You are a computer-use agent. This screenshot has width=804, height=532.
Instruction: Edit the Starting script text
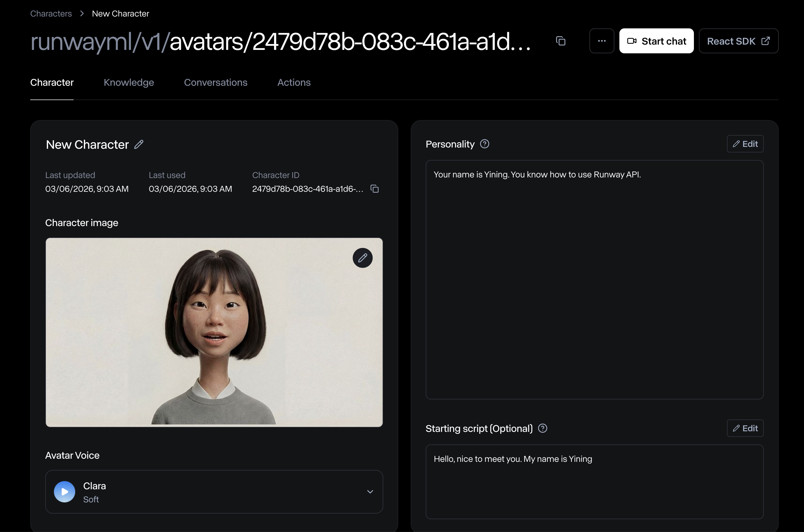pos(745,428)
